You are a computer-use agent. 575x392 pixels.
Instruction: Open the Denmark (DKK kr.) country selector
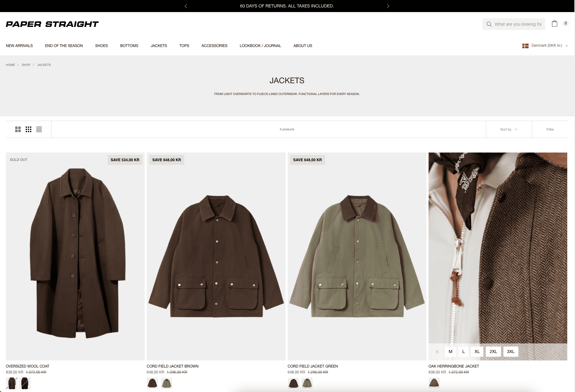pos(545,45)
